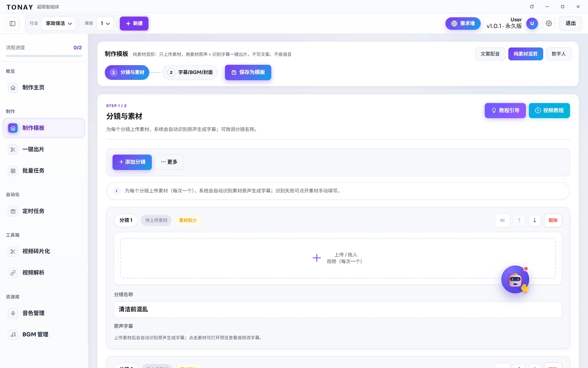Open settings gear icon
Viewport: 588px width, 368px height.
(x=549, y=24)
